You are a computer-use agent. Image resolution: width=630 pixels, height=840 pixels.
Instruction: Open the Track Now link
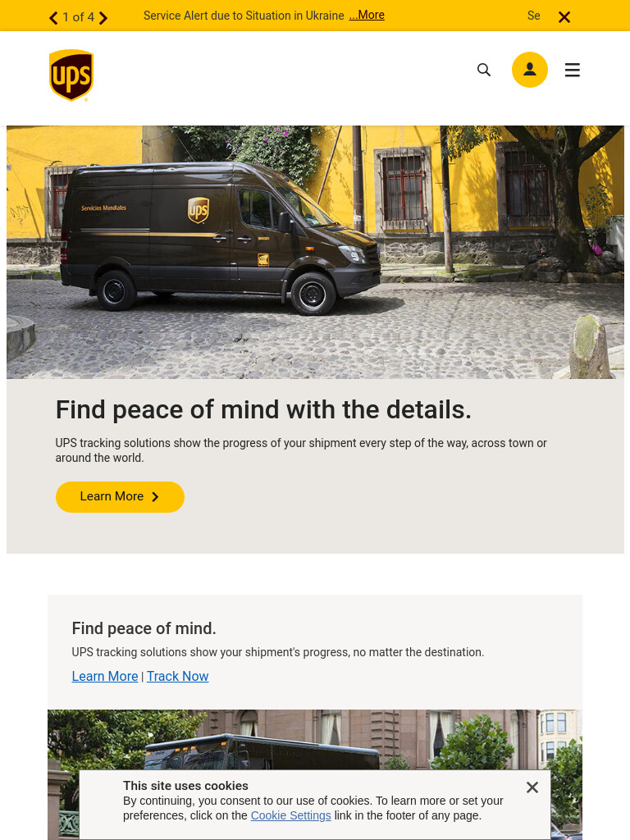178,676
